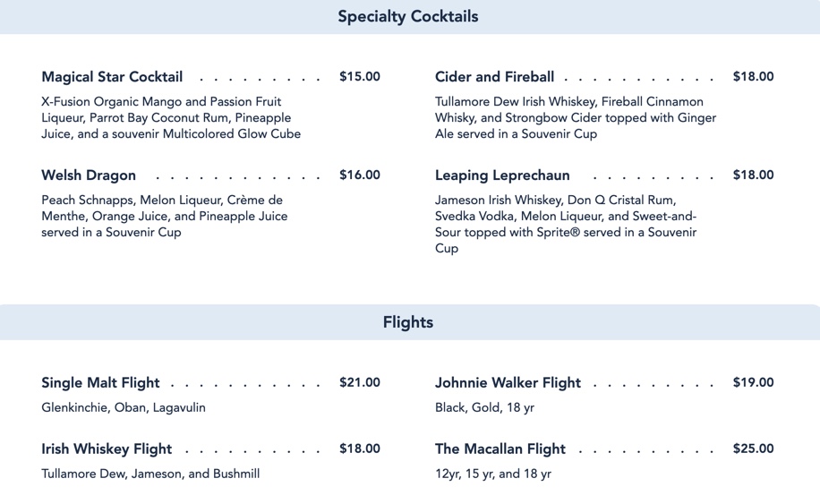Click the "Glenkinchie, Oban, Lagavulin" text
Viewport: 820px width, 504px height.
point(124,408)
